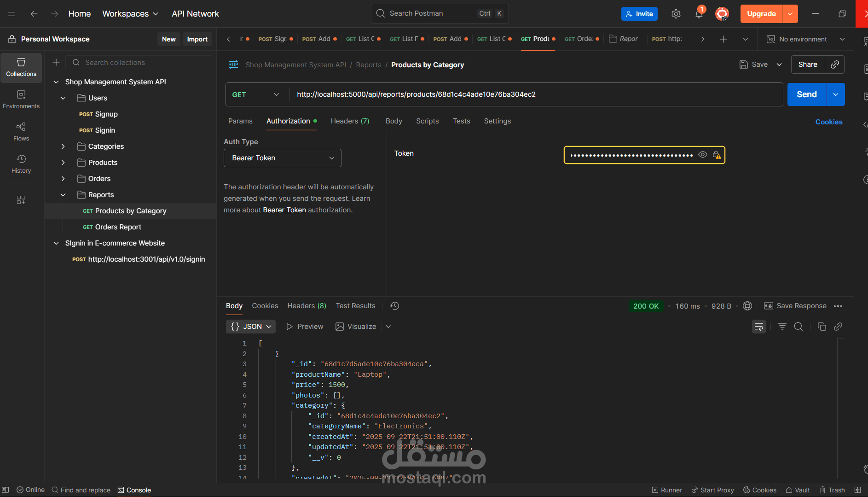Screen dimensions: 868x497
Task: Toggle word wrap in response
Action: (x=759, y=327)
